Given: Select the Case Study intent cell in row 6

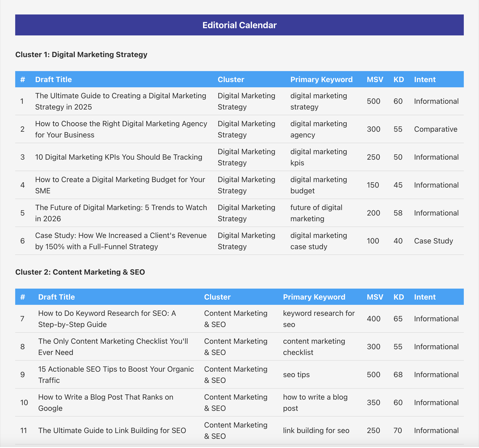Looking at the screenshot, I should [434, 241].
